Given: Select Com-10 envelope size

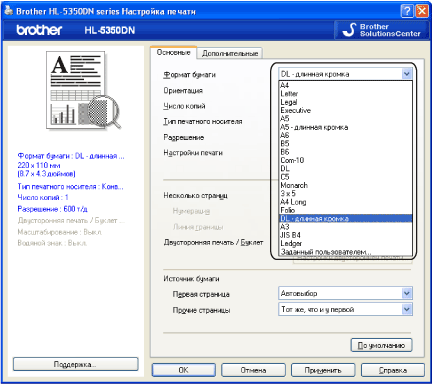Looking at the screenshot, I should coord(345,160).
